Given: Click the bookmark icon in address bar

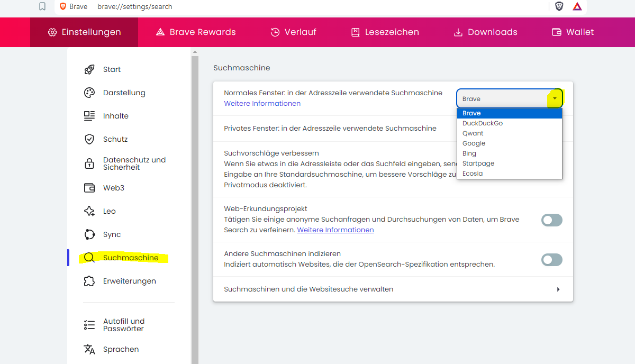Looking at the screenshot, I should point(42,6).
